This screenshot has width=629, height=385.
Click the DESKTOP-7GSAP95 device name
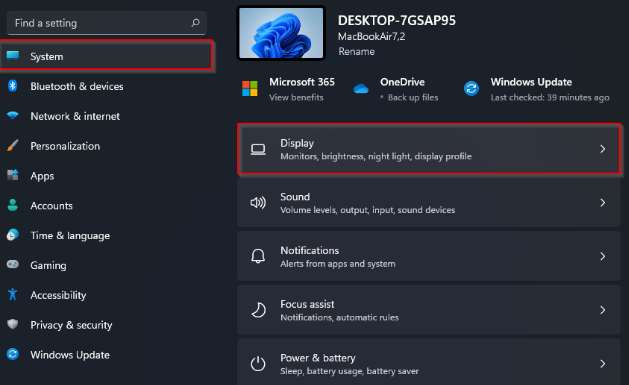397,20
